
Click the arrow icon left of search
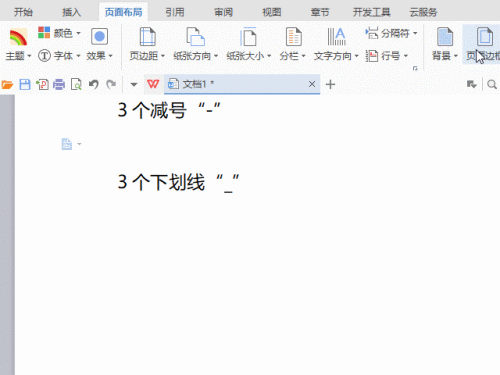click(x=472, y=85)
